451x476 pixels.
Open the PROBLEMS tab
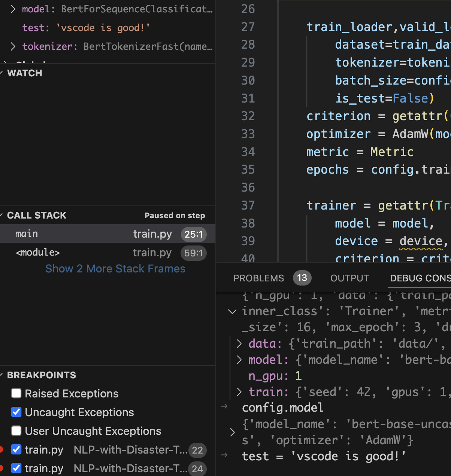[x=258, y=278]
